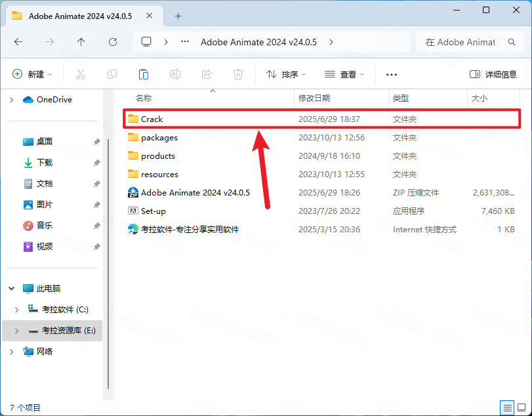Click the Rename icon in toolbar
Viewport: 532px width, 416px height.
[x=175, y=75]
